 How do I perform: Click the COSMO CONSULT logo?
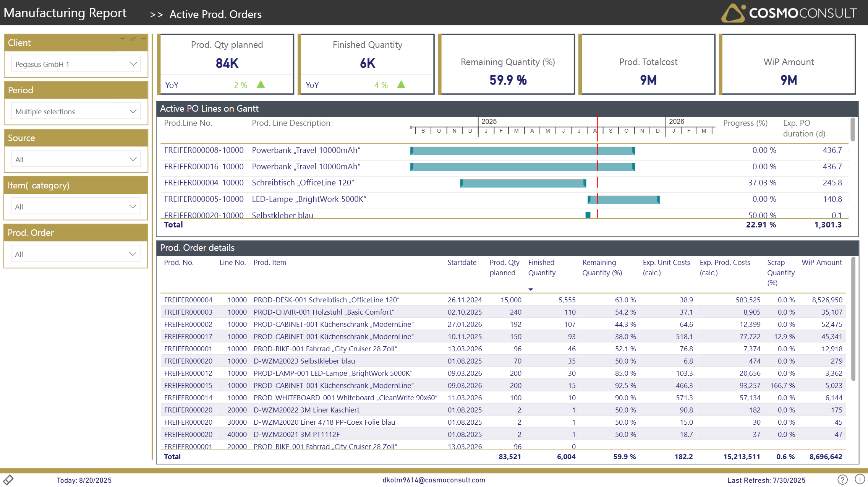pyautogui.click(x=789, y=13)
